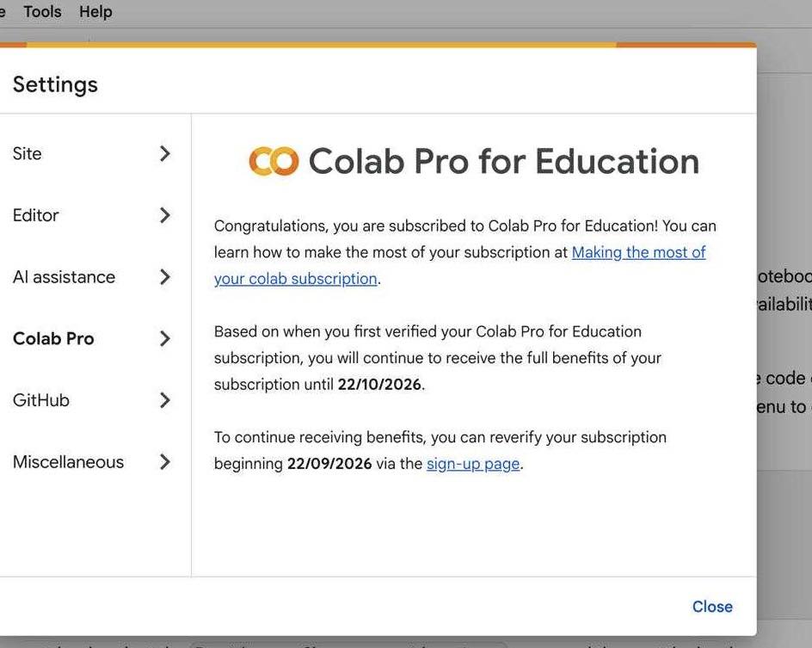This screenshot has height=648, width=812.
Task: Click the Colab Pro chevron arrow
Action: (164, 338)
